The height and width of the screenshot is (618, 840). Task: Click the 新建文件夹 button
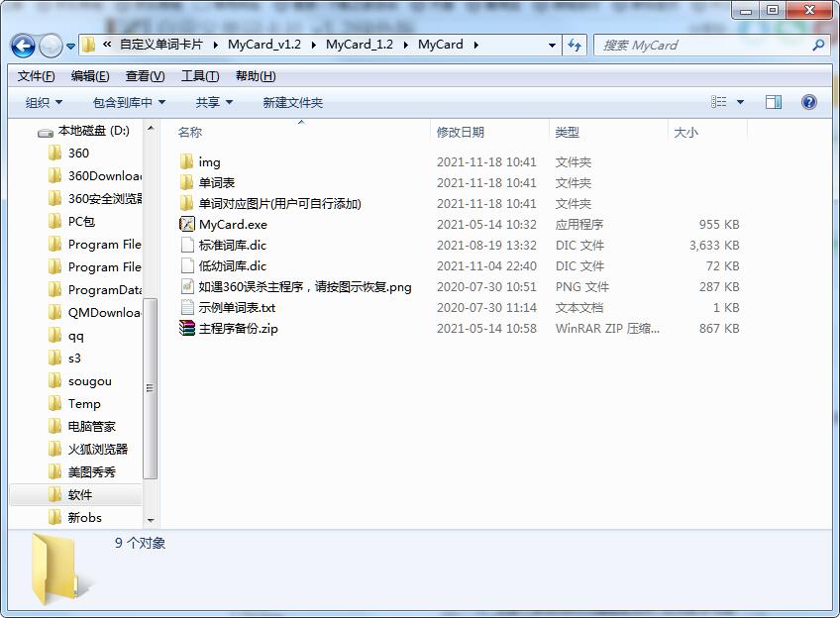(x=292, y=102)
